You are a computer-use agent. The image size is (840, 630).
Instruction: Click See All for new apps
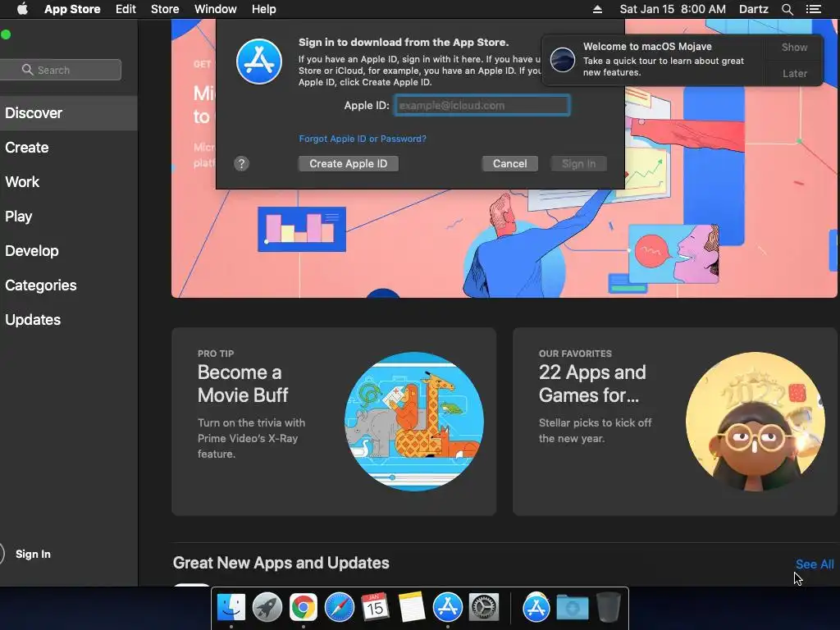coord(815,564)
